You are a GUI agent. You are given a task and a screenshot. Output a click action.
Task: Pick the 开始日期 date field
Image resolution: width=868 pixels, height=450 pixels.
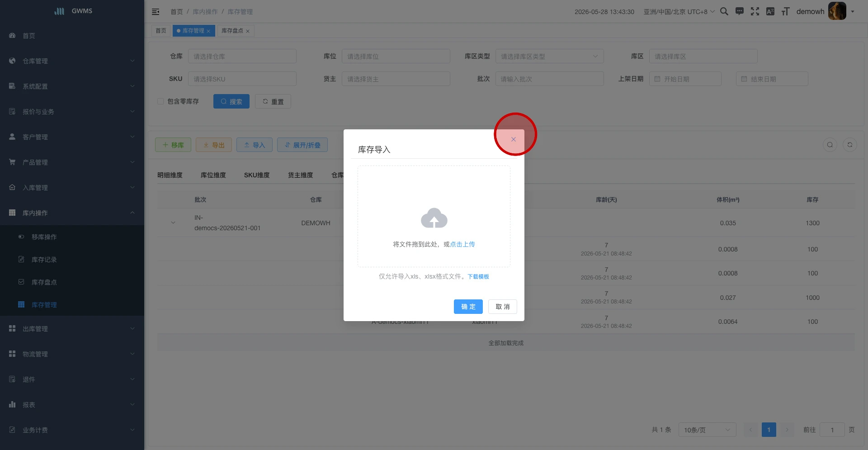pos(685,79)
